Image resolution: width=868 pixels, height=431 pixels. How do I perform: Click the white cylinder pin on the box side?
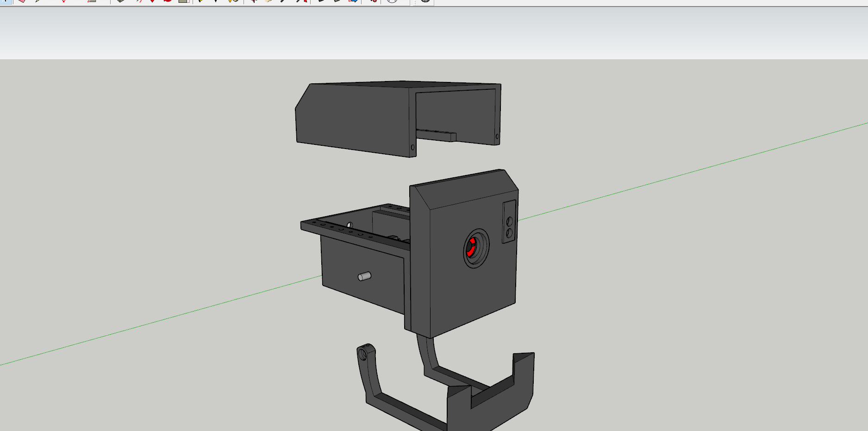click(x=364, y=276)
